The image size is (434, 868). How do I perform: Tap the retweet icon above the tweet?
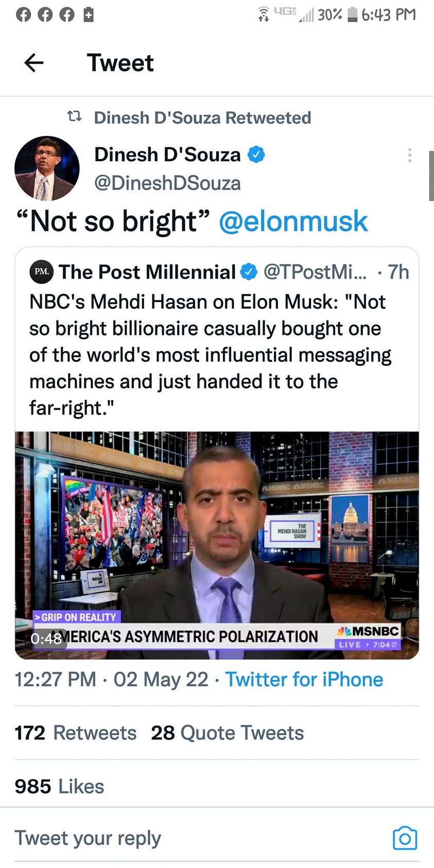coord(75,117)
